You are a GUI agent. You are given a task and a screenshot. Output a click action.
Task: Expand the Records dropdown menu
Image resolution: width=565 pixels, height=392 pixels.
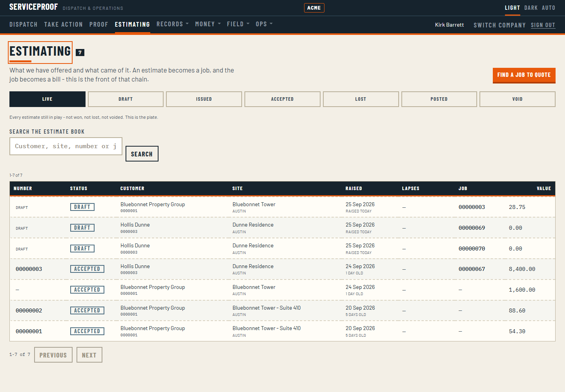click(x=173, y=24)
